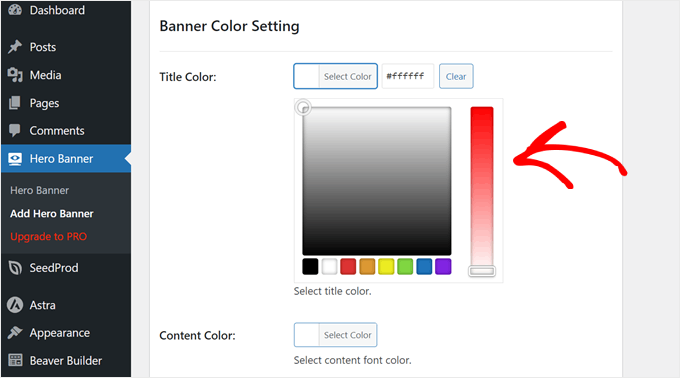The width and height of the screenshot is (680, 378).
Task: Pick the green palette swatch
Action: click(x=405, y=267)
